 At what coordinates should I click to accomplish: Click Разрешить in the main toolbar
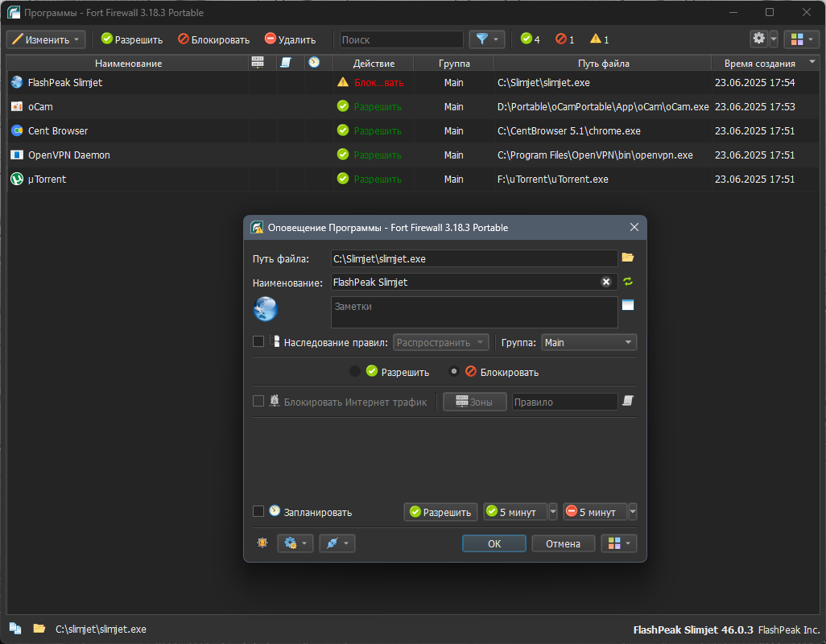point(132,39)
